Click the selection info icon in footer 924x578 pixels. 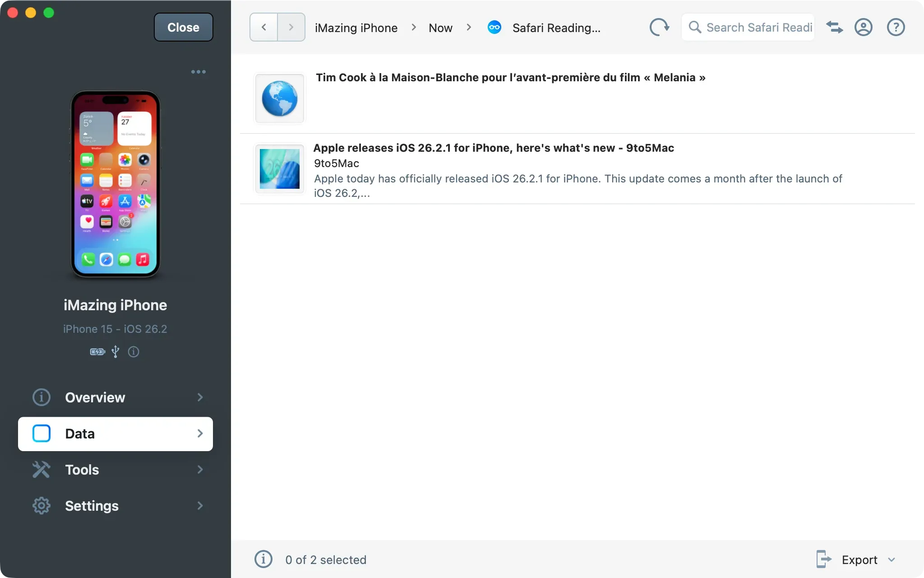pyautogui.click(x=263, y=559)
